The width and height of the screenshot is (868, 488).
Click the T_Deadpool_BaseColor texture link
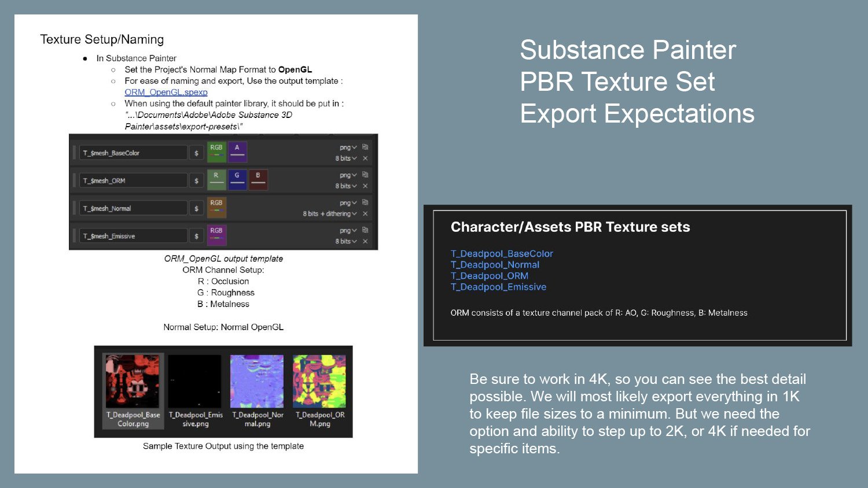point(502,253)
